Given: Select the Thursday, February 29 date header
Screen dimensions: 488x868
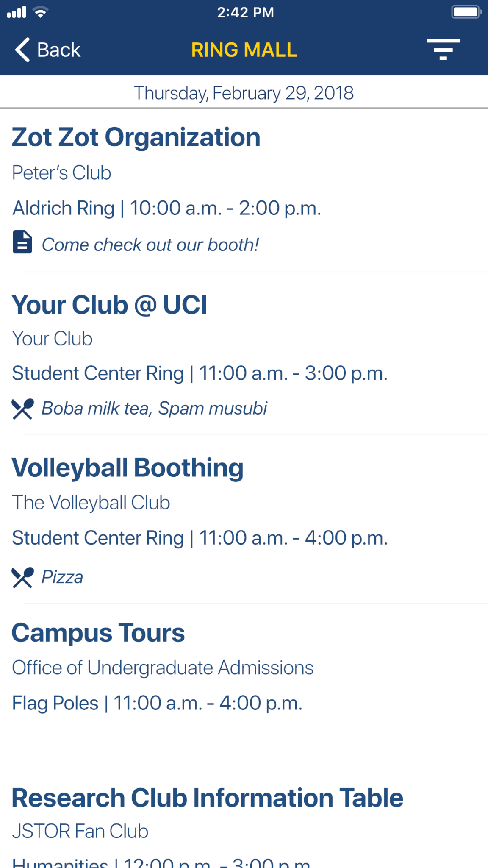Looking at the screenshot, I should (x=244, y=93).
